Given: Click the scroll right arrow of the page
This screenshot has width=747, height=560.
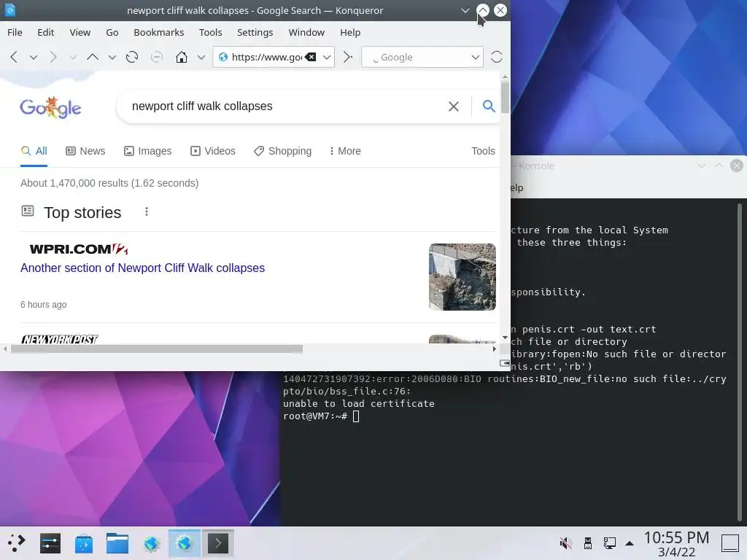Looking at the screenshot, I should (x=494, y=349).
